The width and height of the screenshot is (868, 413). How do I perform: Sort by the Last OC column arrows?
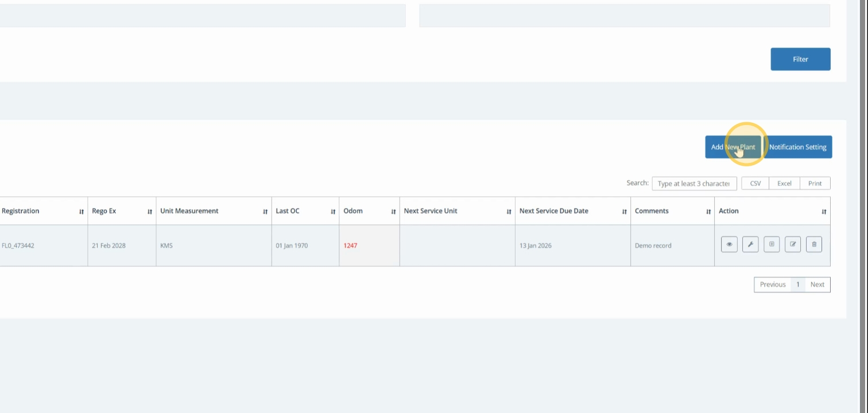[333, 212]
